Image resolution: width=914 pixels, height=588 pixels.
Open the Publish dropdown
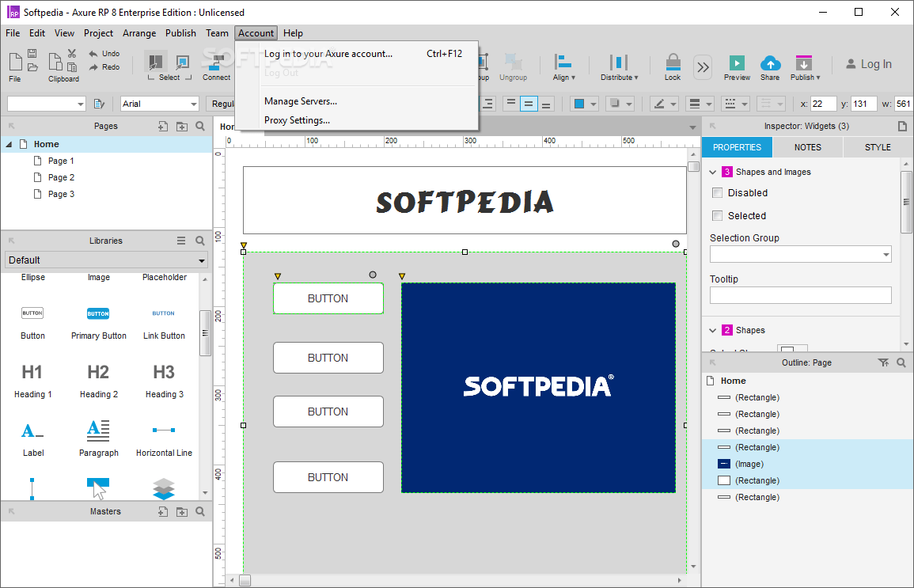(x=805, y=67)
